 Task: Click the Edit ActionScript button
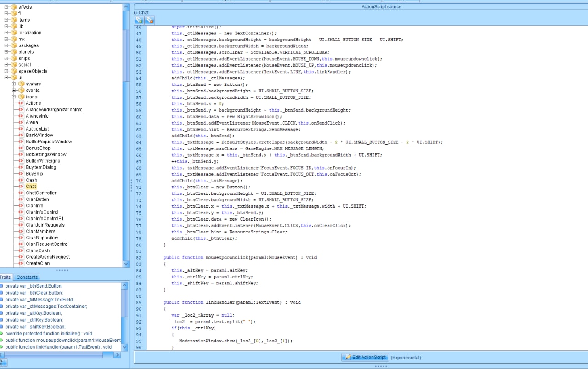pyautogui.click(x=366, y=358)
